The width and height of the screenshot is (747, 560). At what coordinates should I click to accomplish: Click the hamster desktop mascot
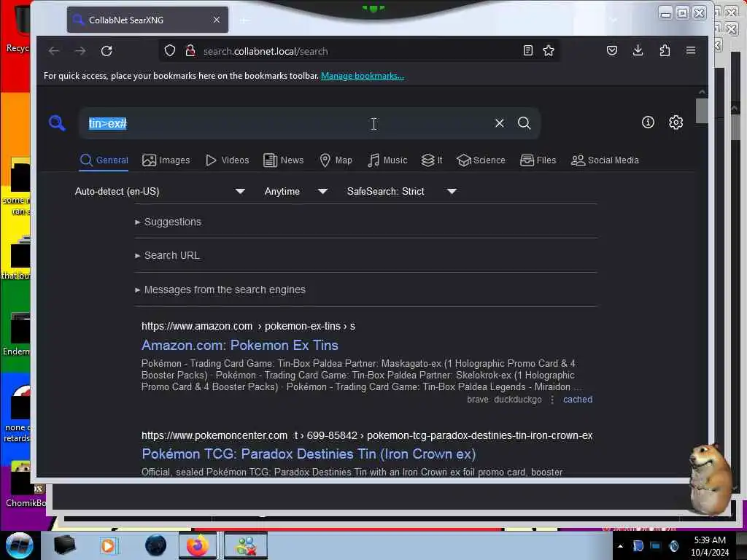[710, 478]
